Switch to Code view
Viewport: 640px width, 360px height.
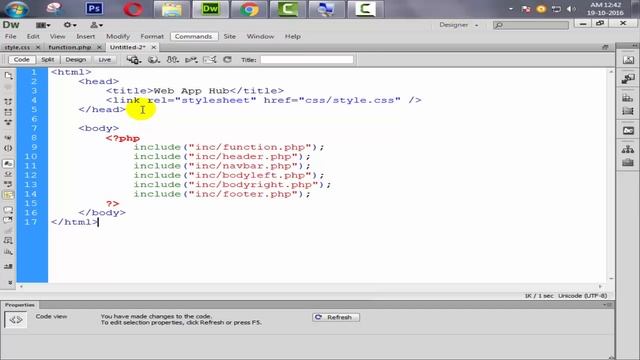coord(22,60)
